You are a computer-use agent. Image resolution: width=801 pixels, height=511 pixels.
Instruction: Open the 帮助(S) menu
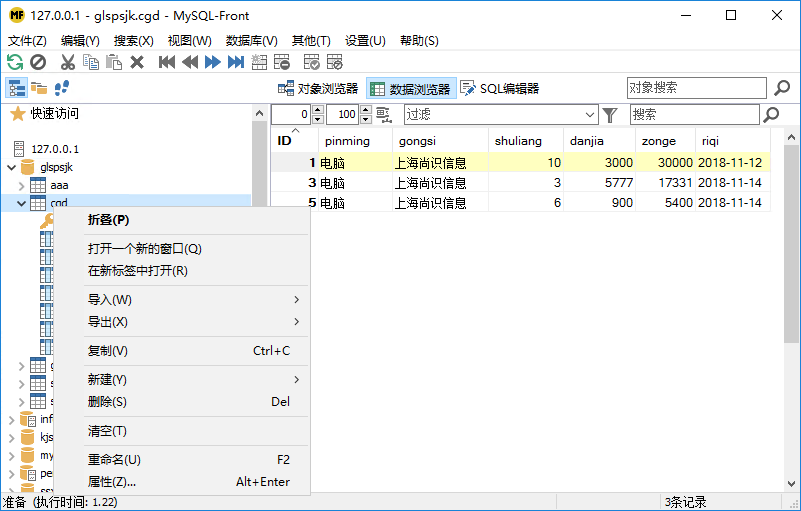coord(419,41)
